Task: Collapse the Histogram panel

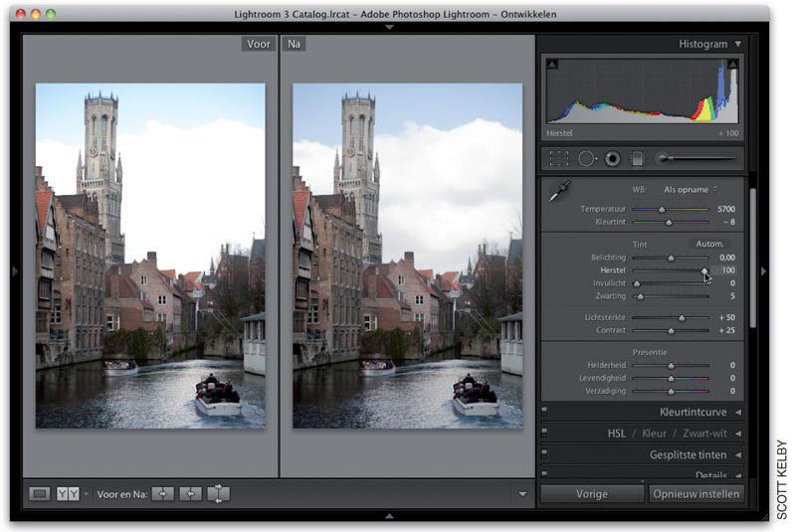Action: 738,44
